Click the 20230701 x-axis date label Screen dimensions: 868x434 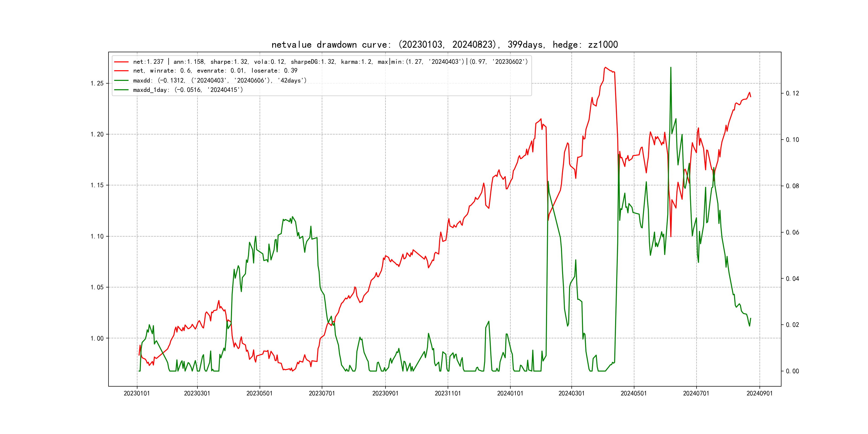(x=322, y=393)
